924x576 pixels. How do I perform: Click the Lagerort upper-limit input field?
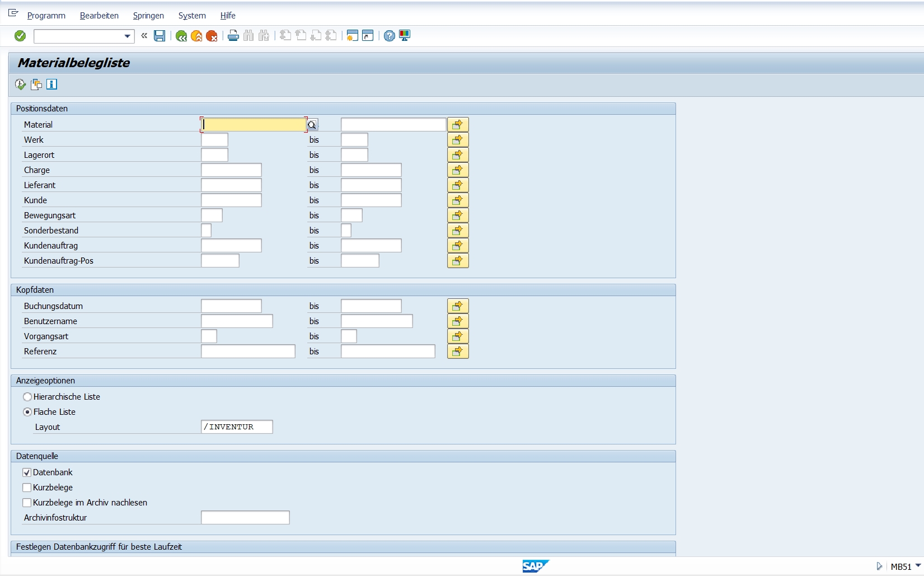pos(354,154)
